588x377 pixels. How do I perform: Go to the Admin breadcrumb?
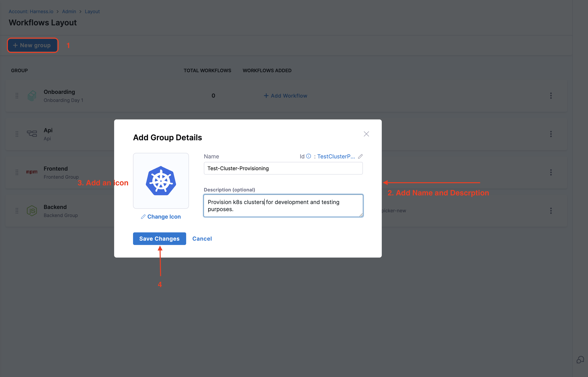69,11
